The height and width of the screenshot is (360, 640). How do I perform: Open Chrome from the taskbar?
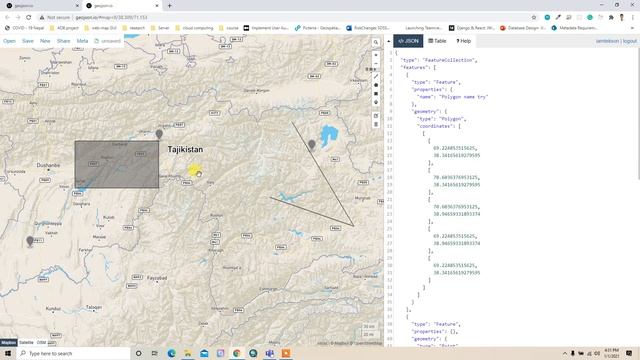(237, 353)
